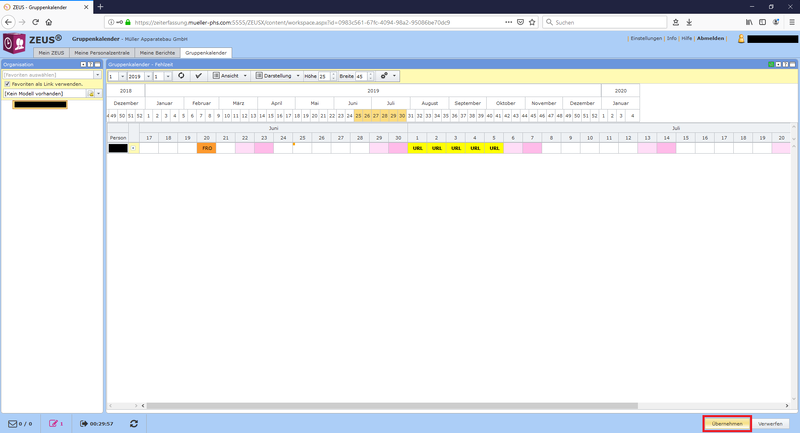This screenshot has height=433, width=800.
Task: Click the calendar refresh icon in toolbar
Action: (x=181, y=76)
